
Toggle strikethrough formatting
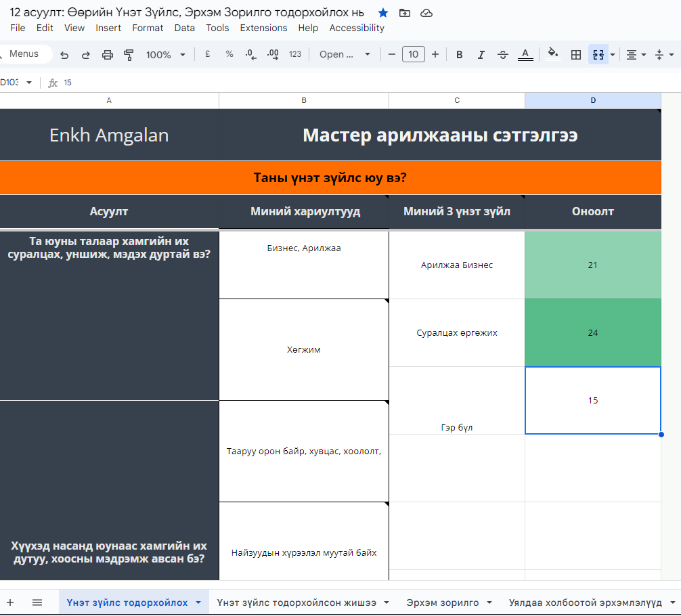click(502, 55)
